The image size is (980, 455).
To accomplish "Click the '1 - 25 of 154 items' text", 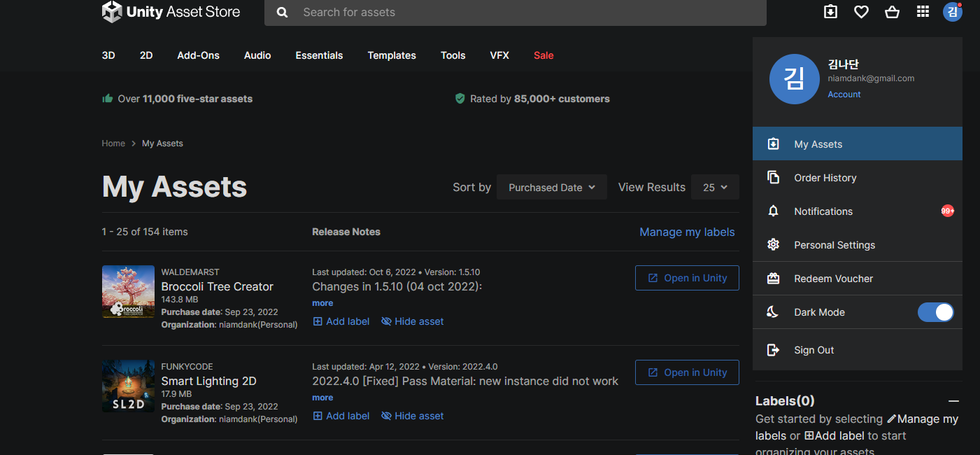I will tap(145, 232).
